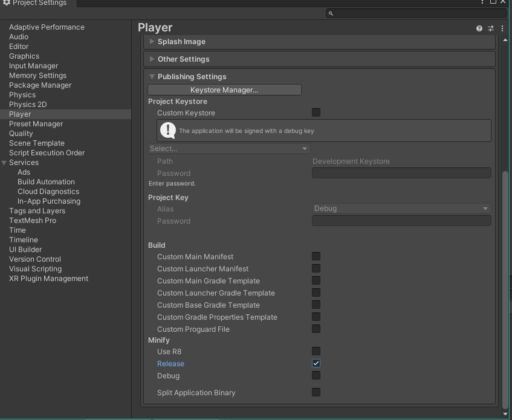This screenshot has height=420, width=512.
Task: Uncheck the Release minify checkbox
Action: pyautogui.click(x=316, y=363)
